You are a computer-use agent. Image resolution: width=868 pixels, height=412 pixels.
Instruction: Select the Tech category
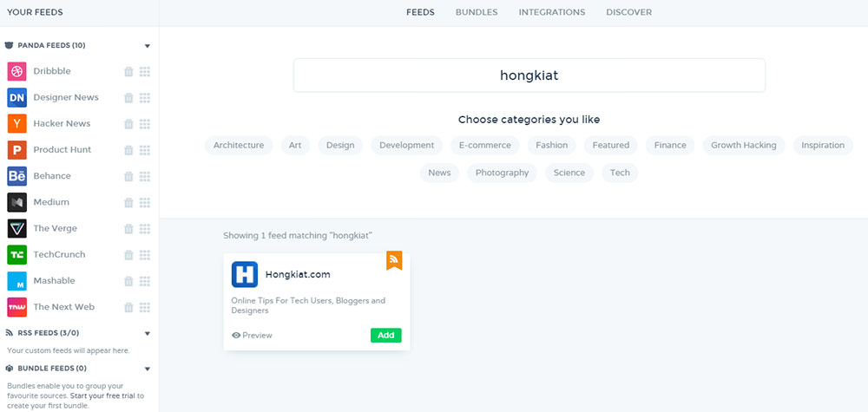tap(620, 173)
